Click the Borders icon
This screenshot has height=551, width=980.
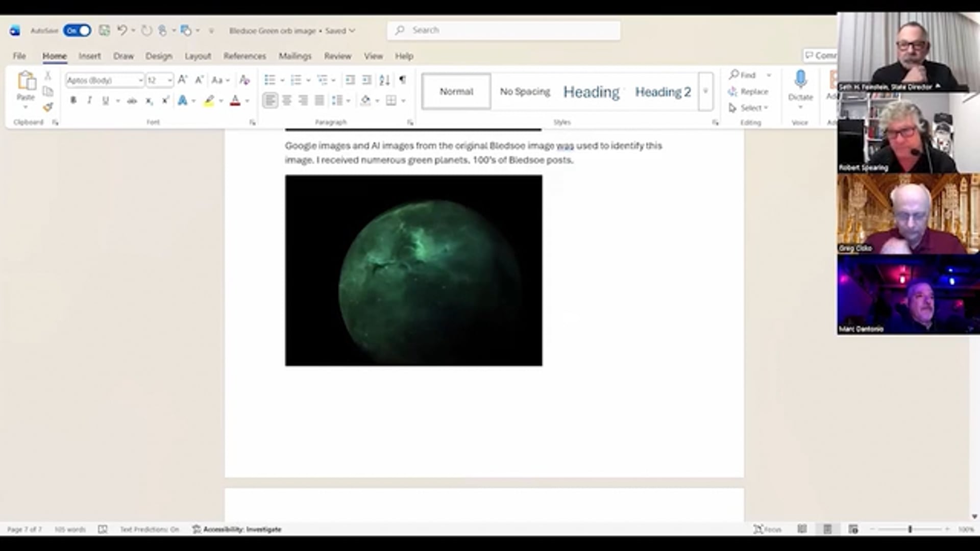tap(391, 101)
